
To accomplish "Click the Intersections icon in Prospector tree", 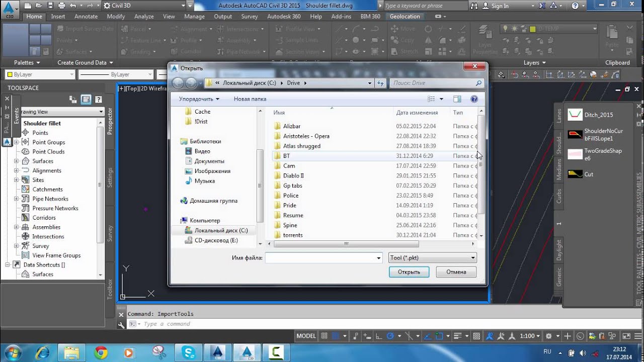I will 25,236.
